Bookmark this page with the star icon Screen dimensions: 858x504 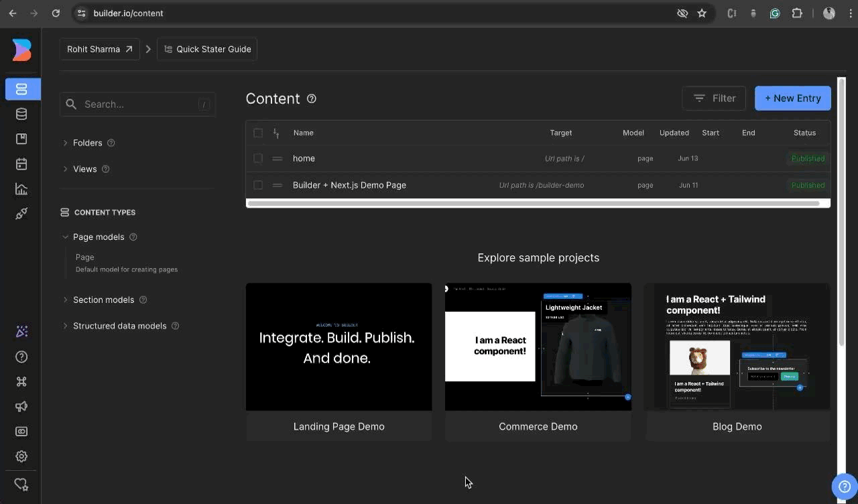[702, 13]
